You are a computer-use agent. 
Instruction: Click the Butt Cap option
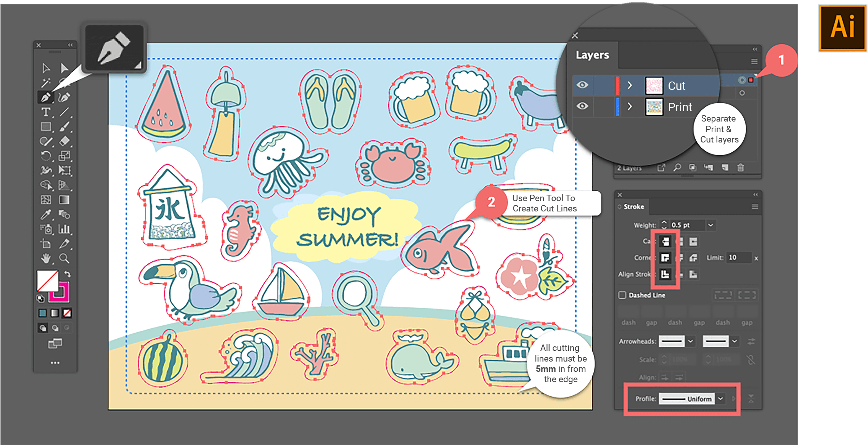[665, 241]
